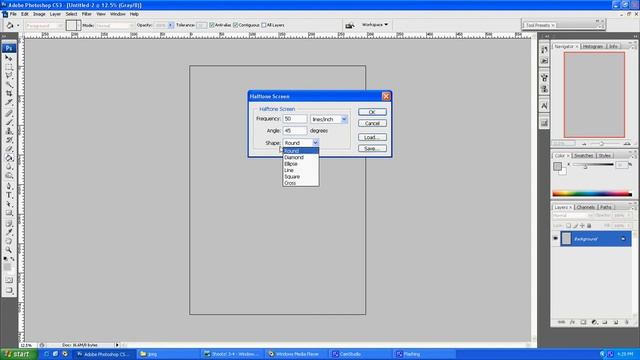Open the Filter menu
The image size is (640, 360).
[x=87, y=14]
